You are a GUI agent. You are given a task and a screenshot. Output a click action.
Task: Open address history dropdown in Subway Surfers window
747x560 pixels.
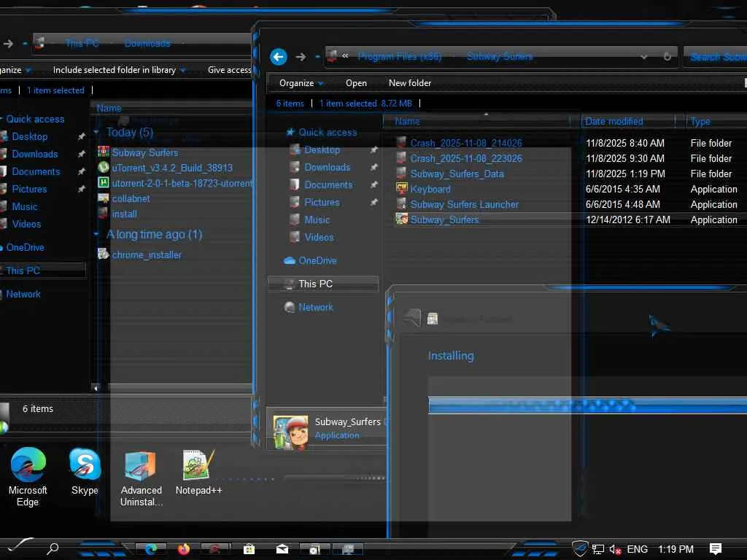click(x=644, y=57)
